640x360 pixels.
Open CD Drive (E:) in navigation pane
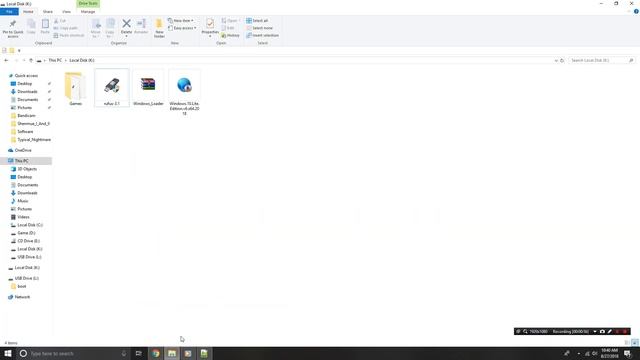pyautogui.click(x=29, y=241)
